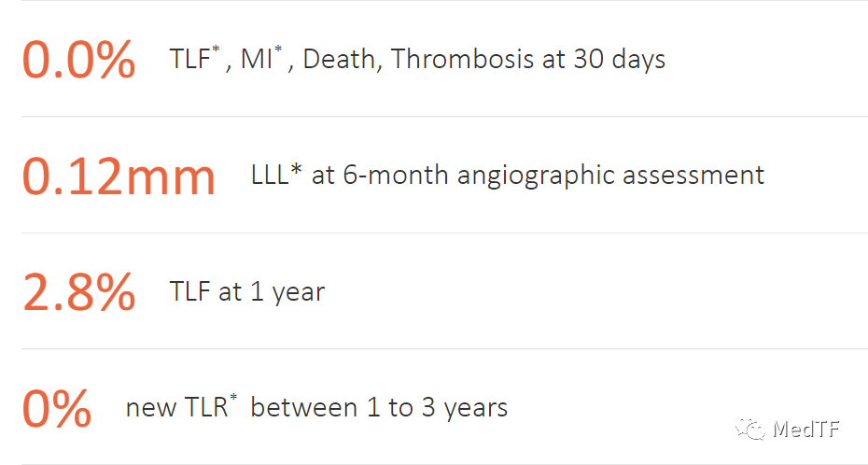Click the word Death in first row
Image resolution: width=868 pixels, height=465 pixels.
tap(339, 59)
